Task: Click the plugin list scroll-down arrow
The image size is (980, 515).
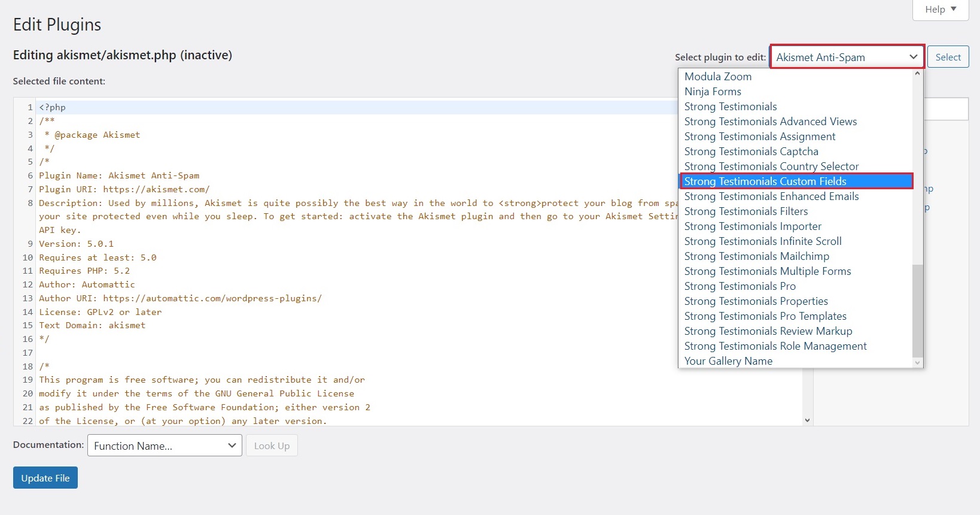Action: [x=918, y=363]
